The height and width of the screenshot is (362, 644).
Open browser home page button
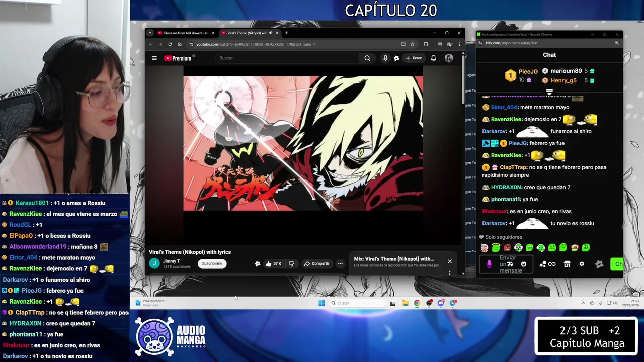(180, 44)
